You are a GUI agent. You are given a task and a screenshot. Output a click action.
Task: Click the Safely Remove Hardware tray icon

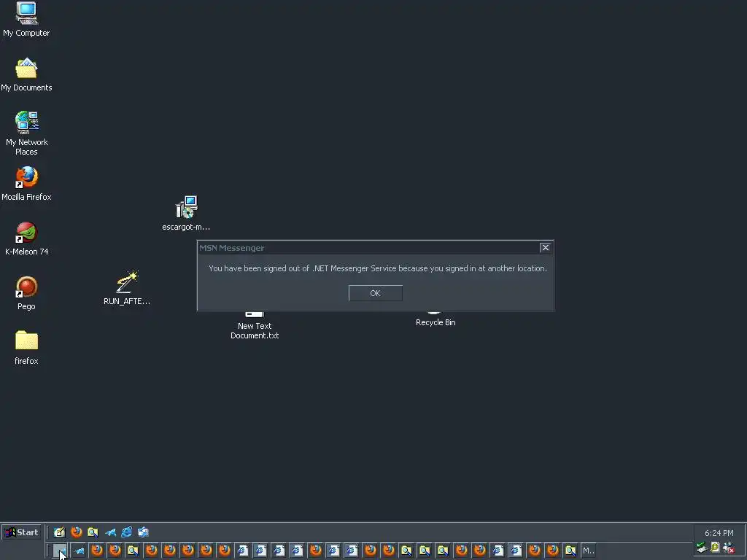(x=701, y=548)
